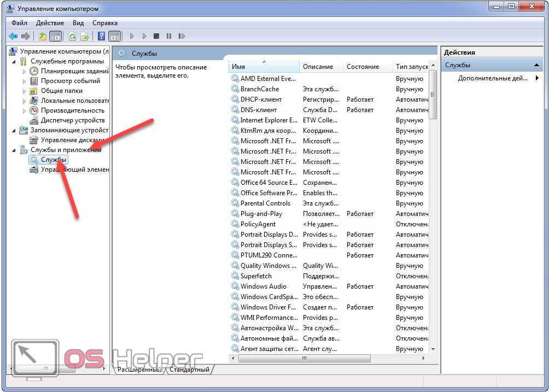Collapse the Служебные программы tree node
This screenshot has height=392, width=549.
point(14,62)
